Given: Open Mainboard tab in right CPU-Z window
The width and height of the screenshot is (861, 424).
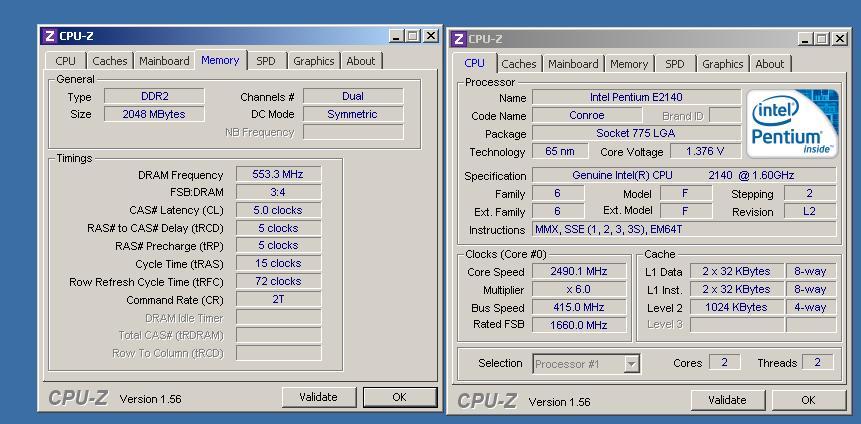Looking at the screenshot, I should click(x=573, y=64).
